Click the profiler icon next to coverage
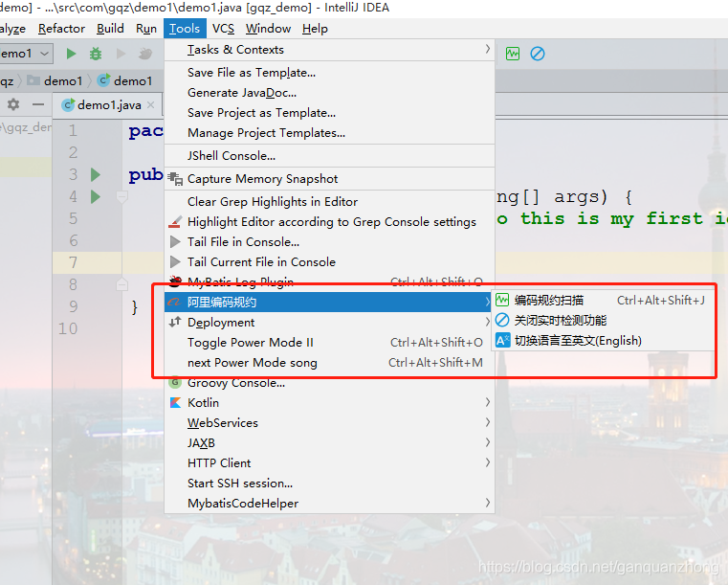Viewport: 728px width, 585px height. click(145, 54)
